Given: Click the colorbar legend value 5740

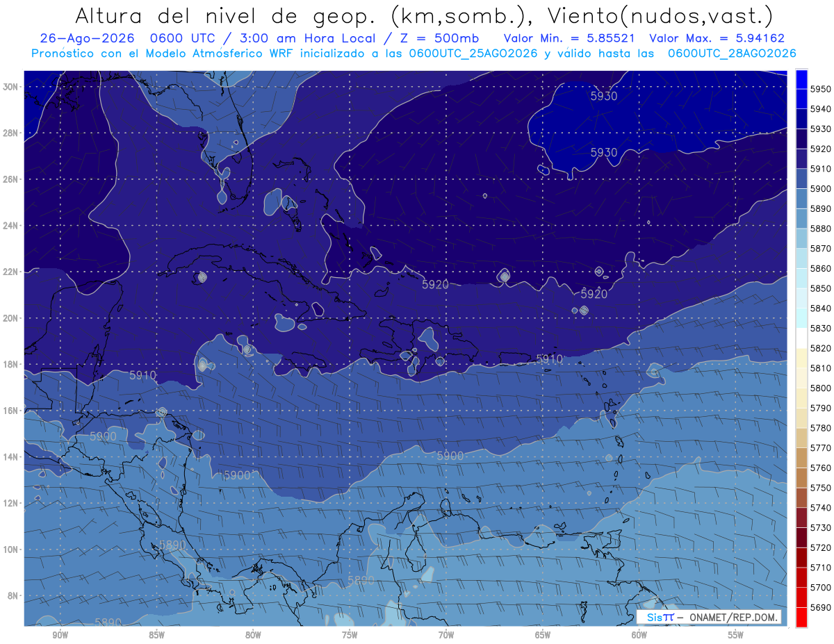Looking at the screenshot, I should 821,508.
